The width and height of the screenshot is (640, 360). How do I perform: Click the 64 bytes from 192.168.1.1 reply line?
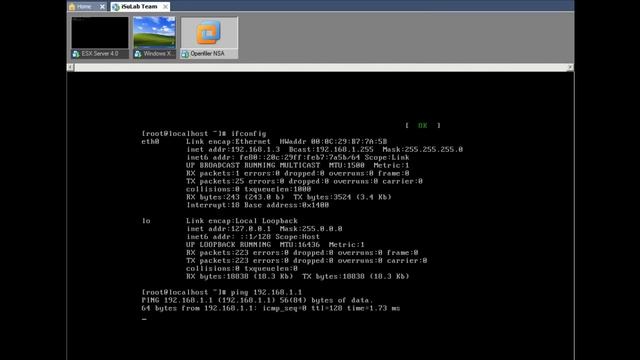pyautogui.click(x=271, y=308)
